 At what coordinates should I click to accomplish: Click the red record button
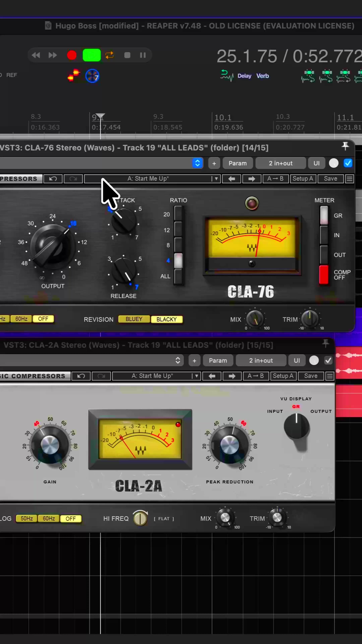72,55
